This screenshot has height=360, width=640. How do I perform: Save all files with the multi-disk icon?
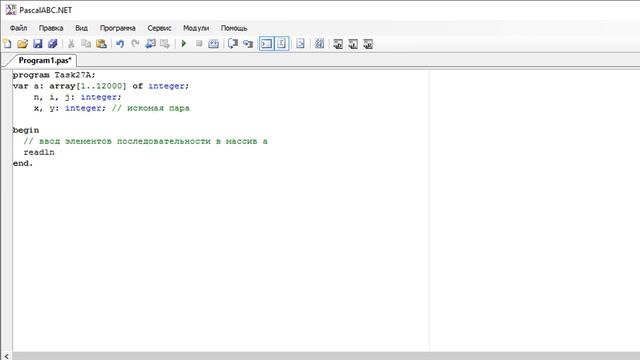tap(53, 44)
